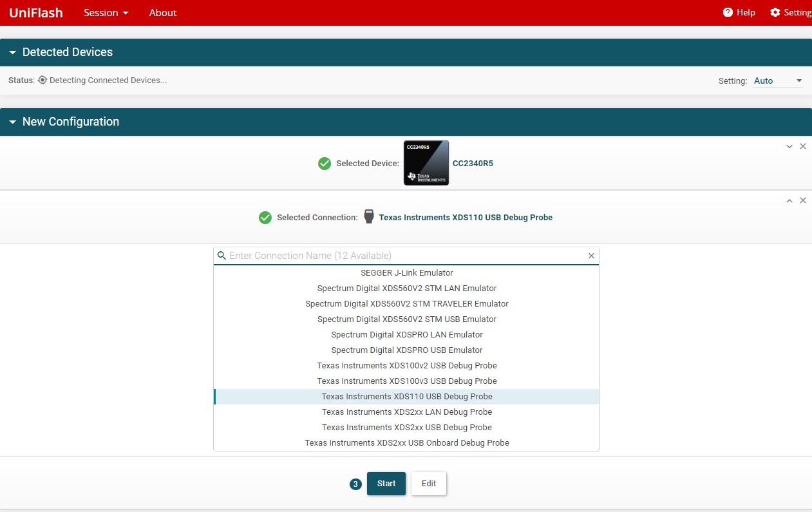Screen dimensions: 812x512
Task: Open the Session menu
Action: tap(106, 12)
